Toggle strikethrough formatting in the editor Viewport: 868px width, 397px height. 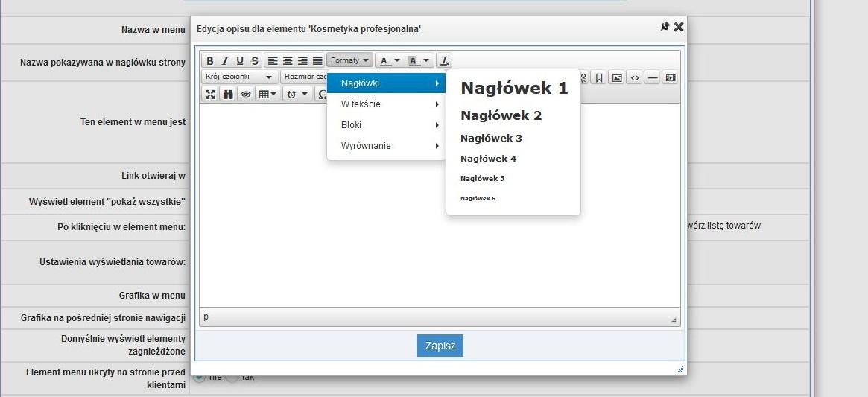[255, 61]
